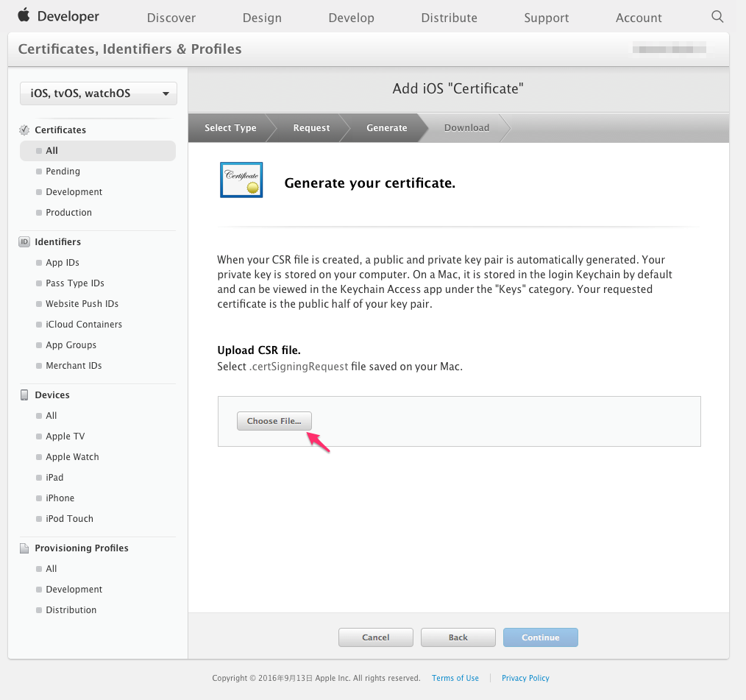746x700 pixels.
Task: Select the Download step
Action: (x=466, y=127)
